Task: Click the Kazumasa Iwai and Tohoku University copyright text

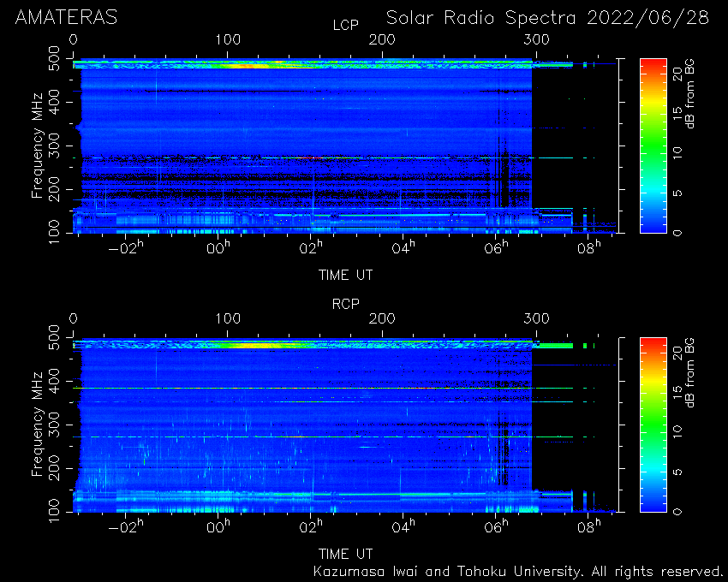Action: (517, 572)
